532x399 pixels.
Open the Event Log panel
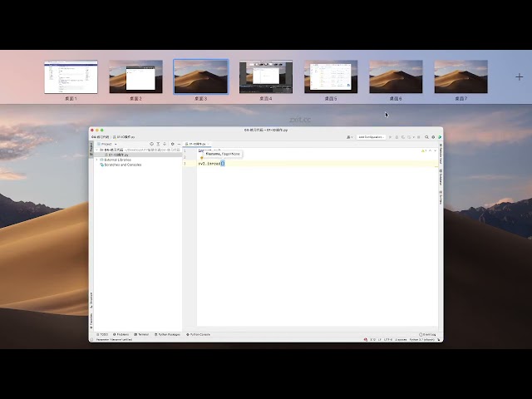[x=429, y=334]
